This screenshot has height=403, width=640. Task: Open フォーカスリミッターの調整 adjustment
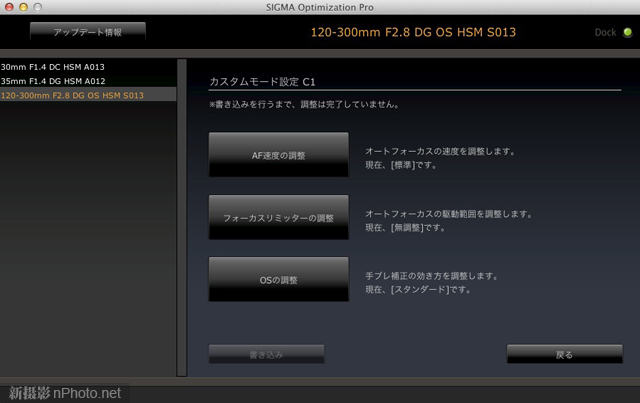[x=279, y=217]
